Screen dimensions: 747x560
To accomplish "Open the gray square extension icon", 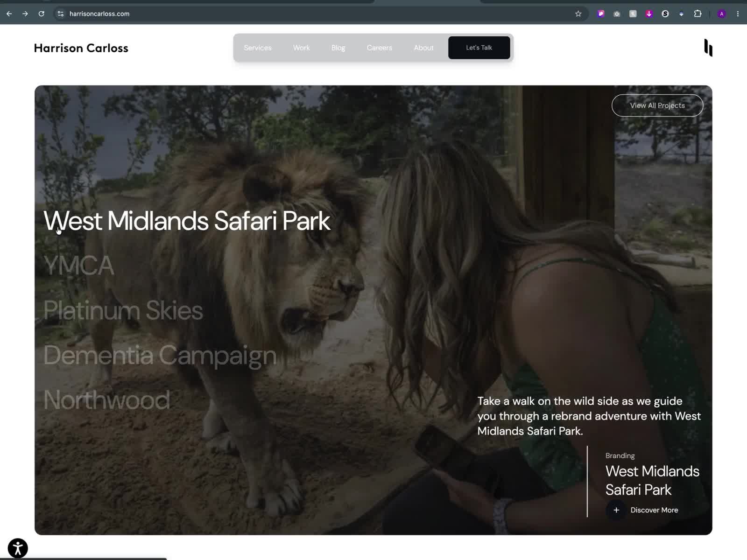I will coord(633,14).
